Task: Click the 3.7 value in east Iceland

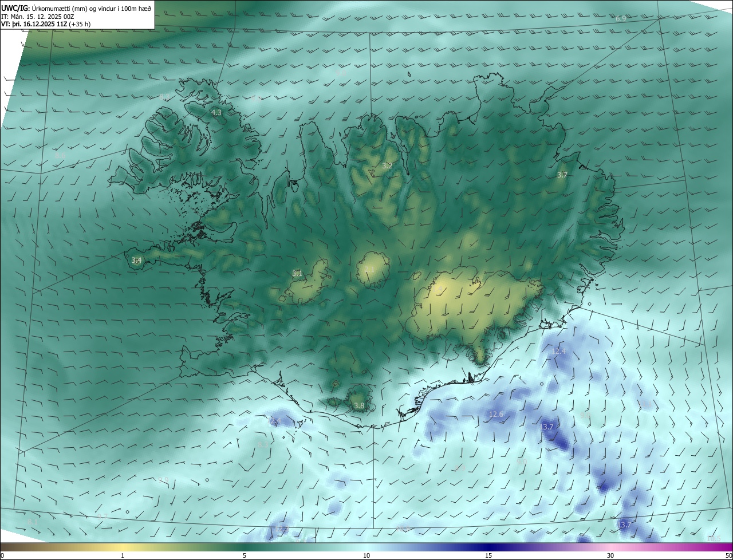Action: click(562, 175)
